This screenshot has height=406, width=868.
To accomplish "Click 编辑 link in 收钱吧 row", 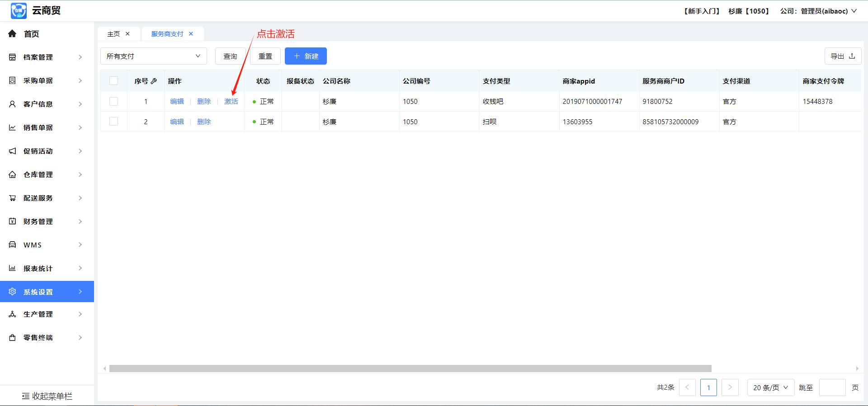I will point(177,102).
